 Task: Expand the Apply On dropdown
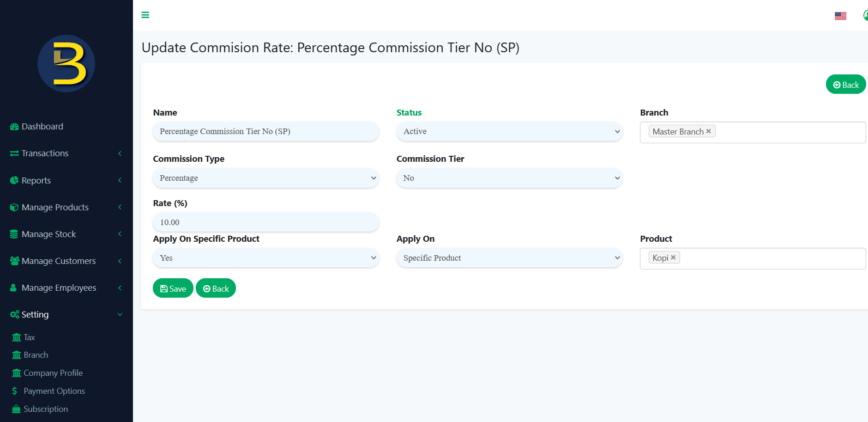pos(509,257)
